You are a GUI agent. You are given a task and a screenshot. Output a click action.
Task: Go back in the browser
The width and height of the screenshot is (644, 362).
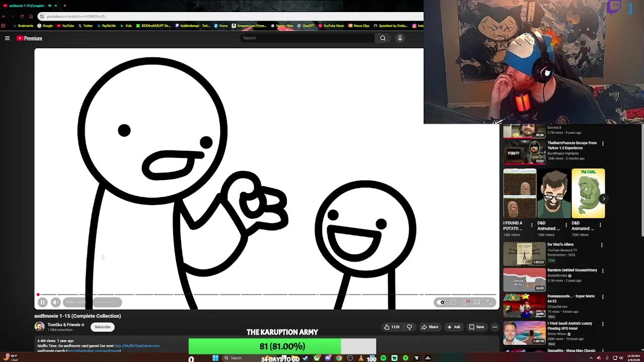tap(4, 16)
